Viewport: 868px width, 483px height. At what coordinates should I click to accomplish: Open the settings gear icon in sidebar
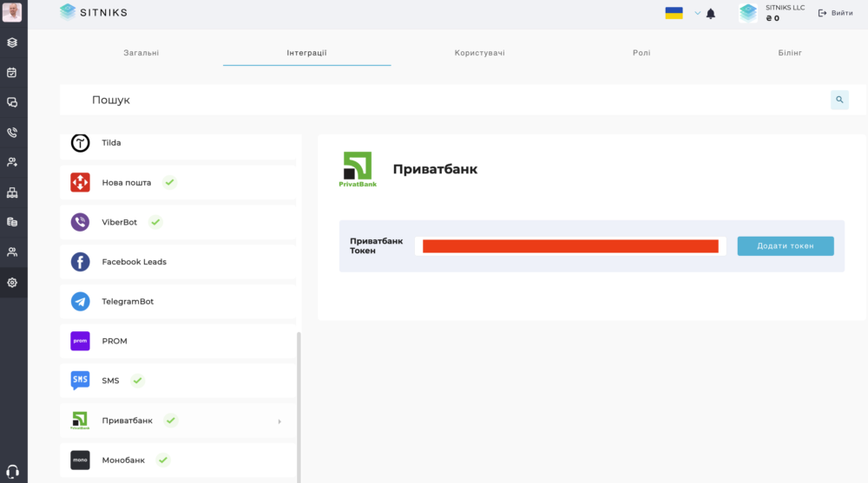12,283
